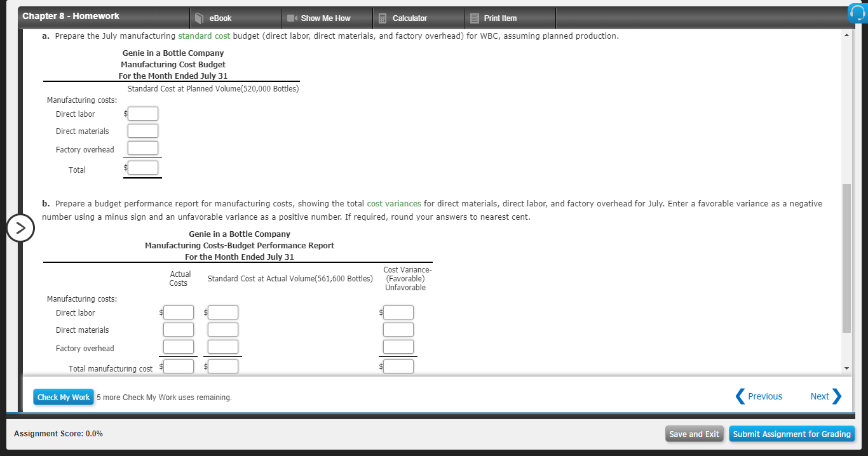Viewport: 868px width, 456px height.
Task: Click the Check My Work button
Action: pyautogui.click(x=63, y=396)
